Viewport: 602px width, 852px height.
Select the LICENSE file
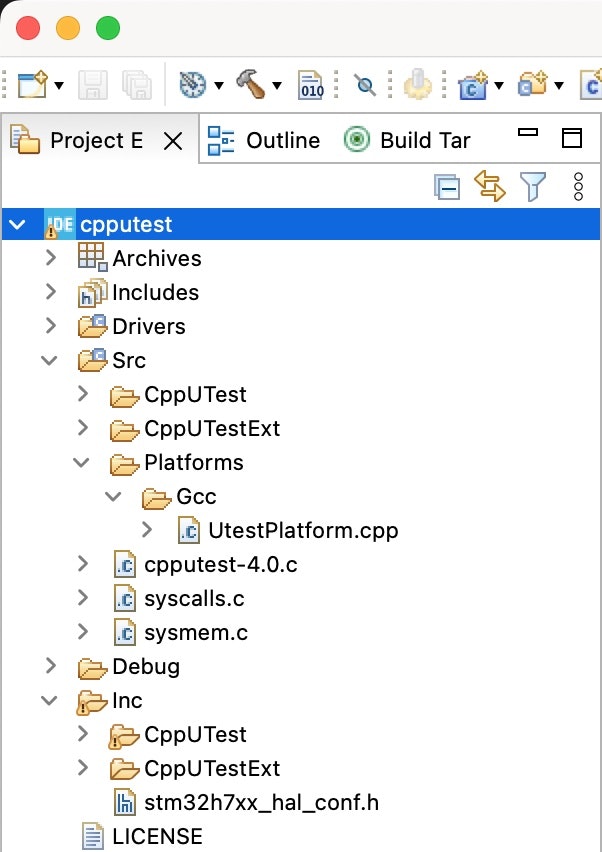pyautogui.click(x=160, y=836)
